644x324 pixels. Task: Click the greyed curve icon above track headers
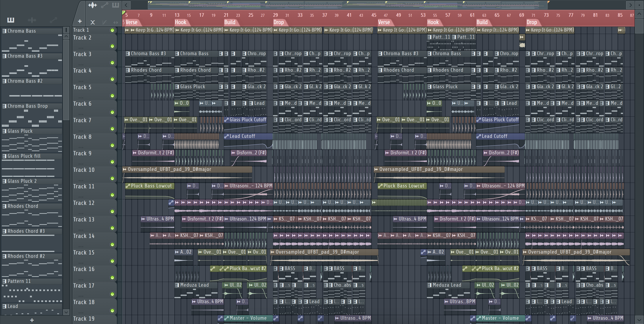pos(104,22)
